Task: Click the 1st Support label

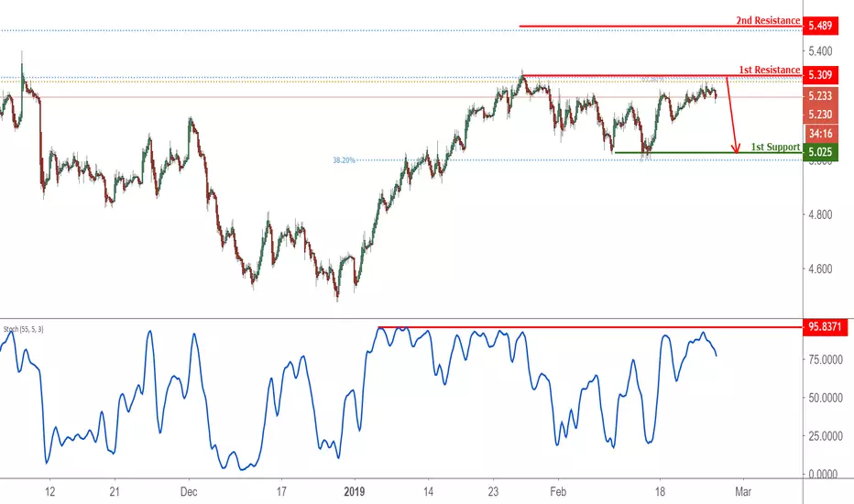Action: point(775,148)
